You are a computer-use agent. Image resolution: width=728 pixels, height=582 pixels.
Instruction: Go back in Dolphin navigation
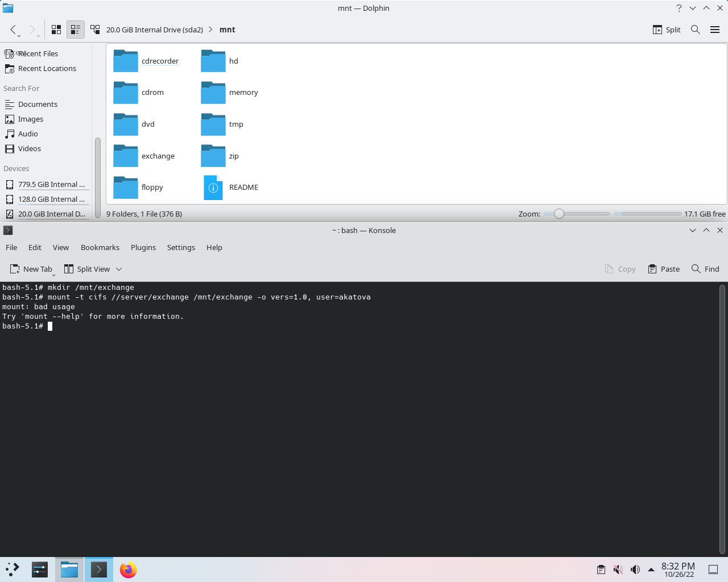pos(13,30)
